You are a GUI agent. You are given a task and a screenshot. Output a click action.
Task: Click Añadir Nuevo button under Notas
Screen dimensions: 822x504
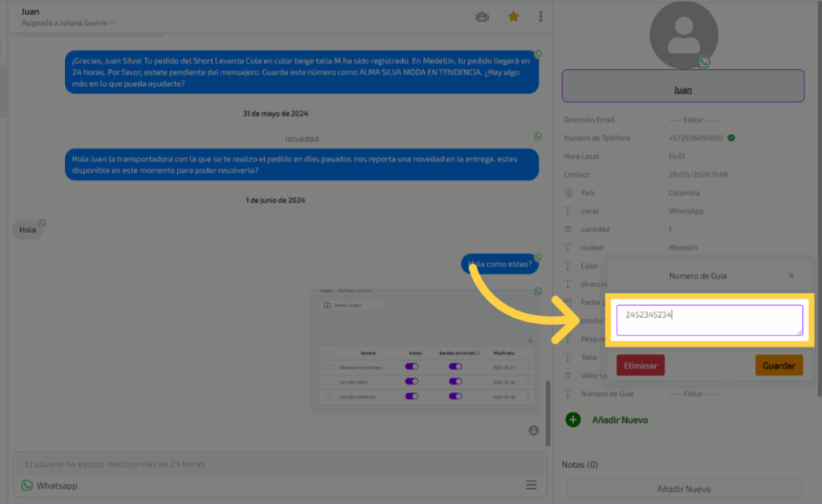(684, 489)
